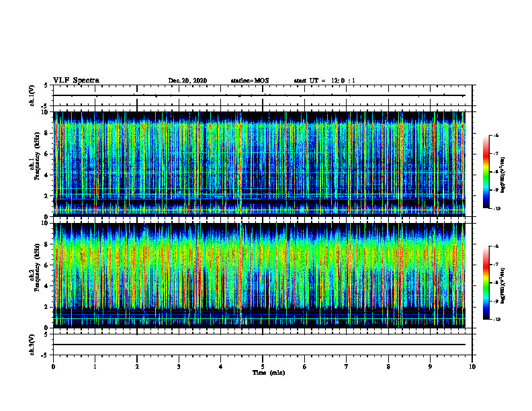Click the ch.2 spectrogram color scale bar
This screenshot has height=411, width=532.
(486, 283)
